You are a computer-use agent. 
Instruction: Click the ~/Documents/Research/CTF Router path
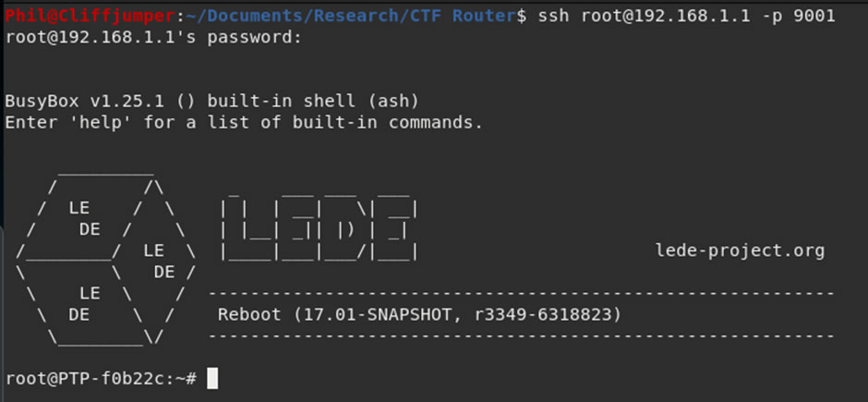click(x=351, y=16)
